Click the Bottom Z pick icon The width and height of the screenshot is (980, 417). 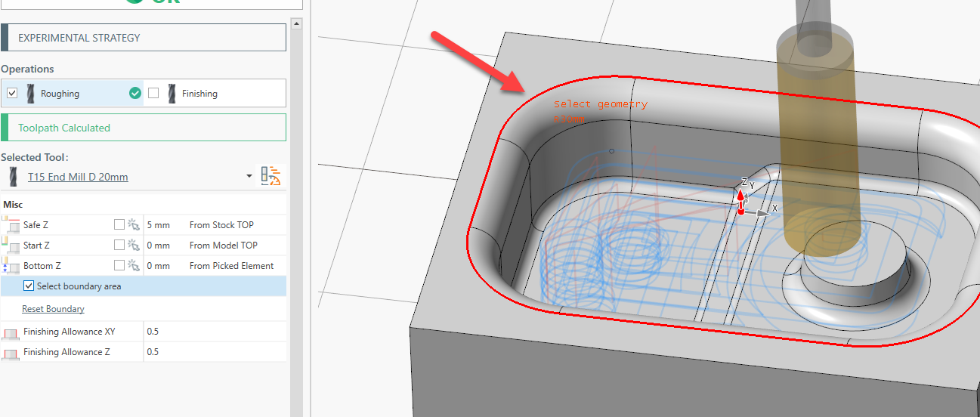[134, 265]
